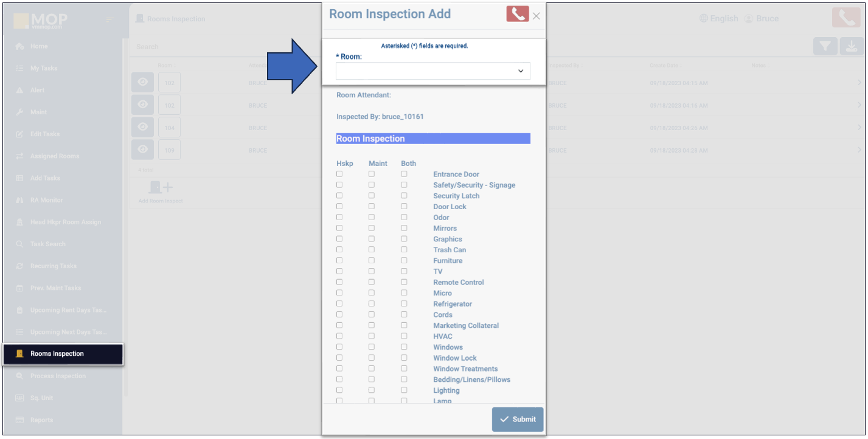Submit the room inspection form

518,420
